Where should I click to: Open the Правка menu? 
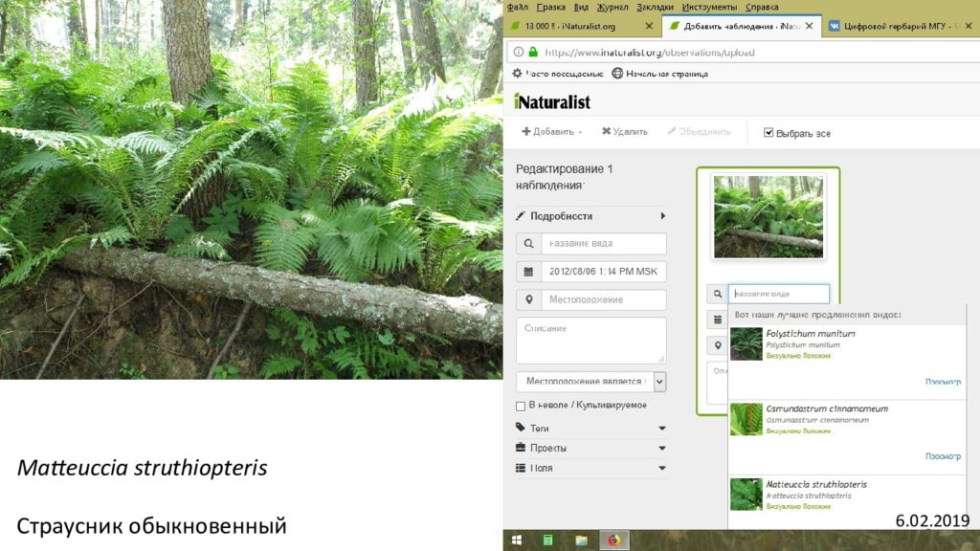[550, 7]
